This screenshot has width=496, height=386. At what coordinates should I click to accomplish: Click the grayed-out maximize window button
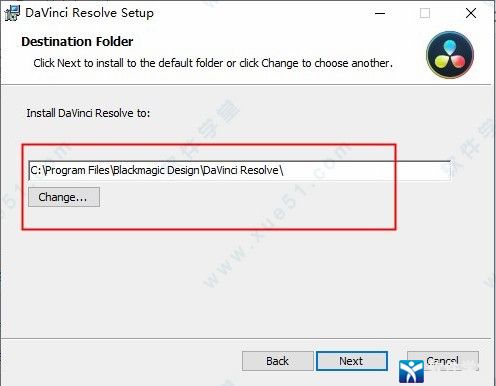pos(425,13)
